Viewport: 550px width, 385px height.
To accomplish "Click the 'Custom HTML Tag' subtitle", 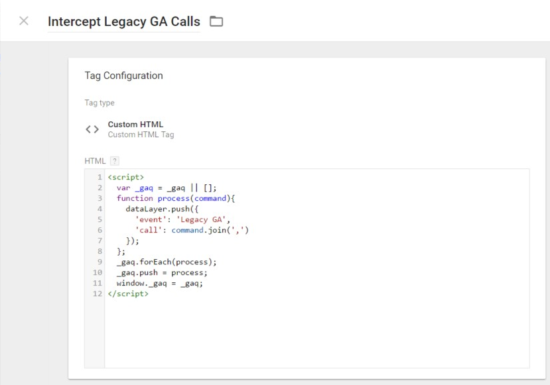I will tap(141, 135).
